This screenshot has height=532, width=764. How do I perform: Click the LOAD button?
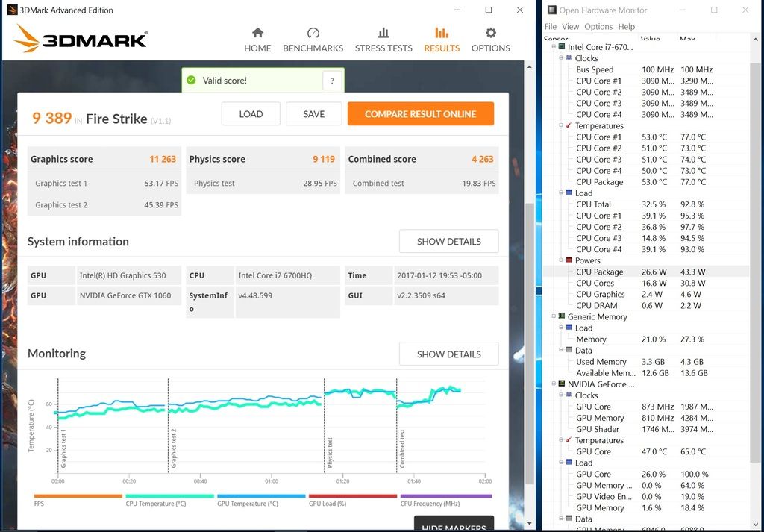251,114
